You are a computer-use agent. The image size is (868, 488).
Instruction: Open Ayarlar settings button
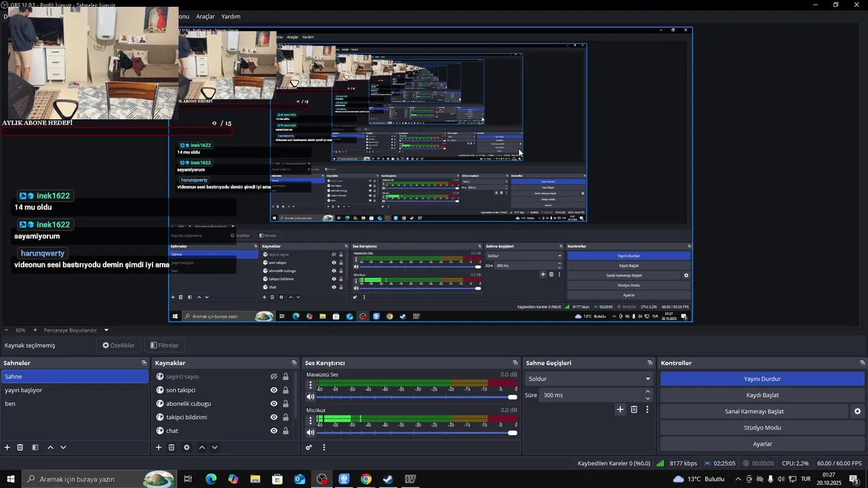(762, 444)
